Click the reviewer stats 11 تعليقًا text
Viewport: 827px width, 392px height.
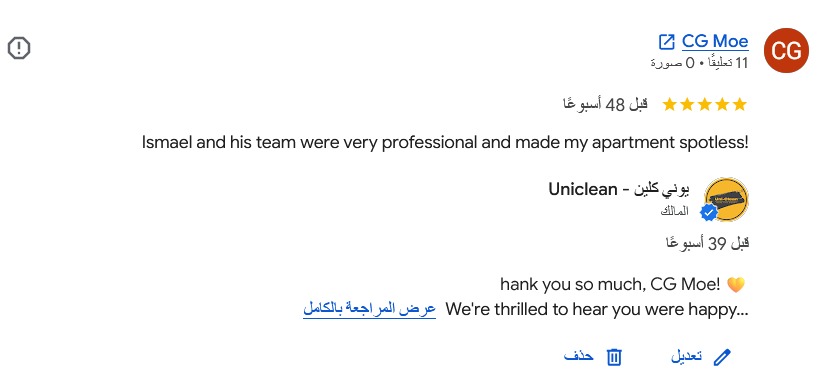coord(699,63)
